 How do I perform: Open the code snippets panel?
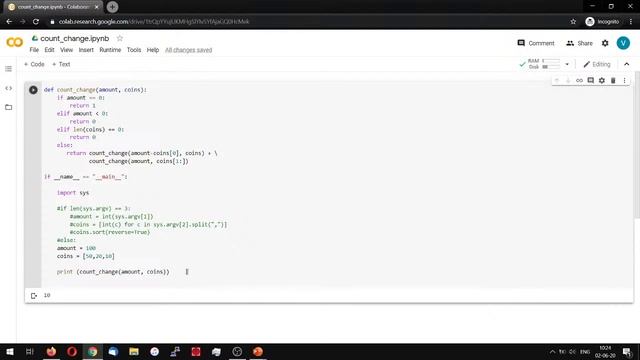pyautogui.click(x=9, y=88)
